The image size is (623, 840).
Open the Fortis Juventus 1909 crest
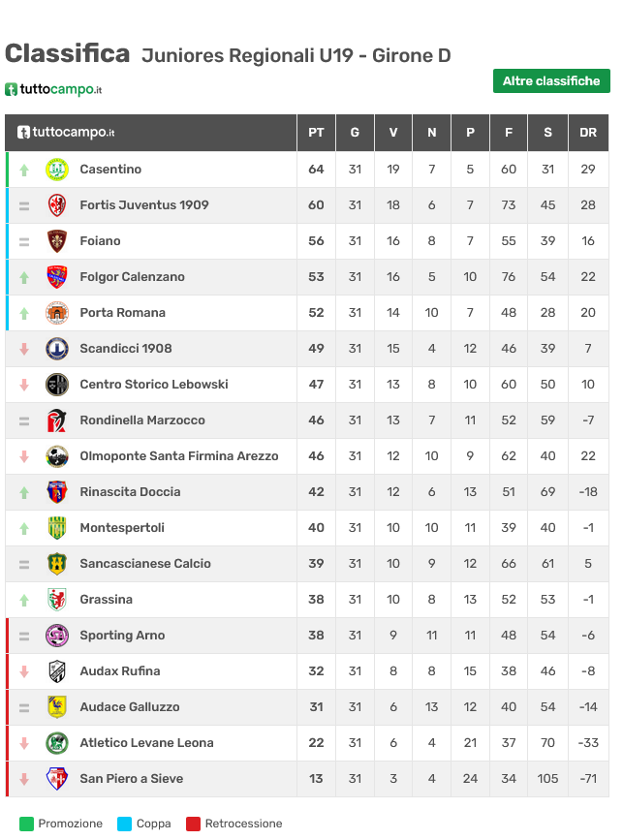tap(57, 205)
